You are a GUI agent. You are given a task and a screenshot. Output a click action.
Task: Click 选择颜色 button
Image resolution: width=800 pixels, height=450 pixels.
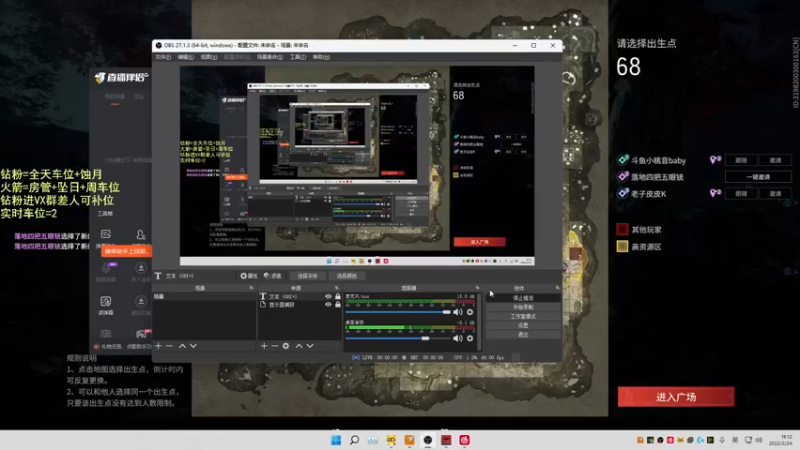347,276
